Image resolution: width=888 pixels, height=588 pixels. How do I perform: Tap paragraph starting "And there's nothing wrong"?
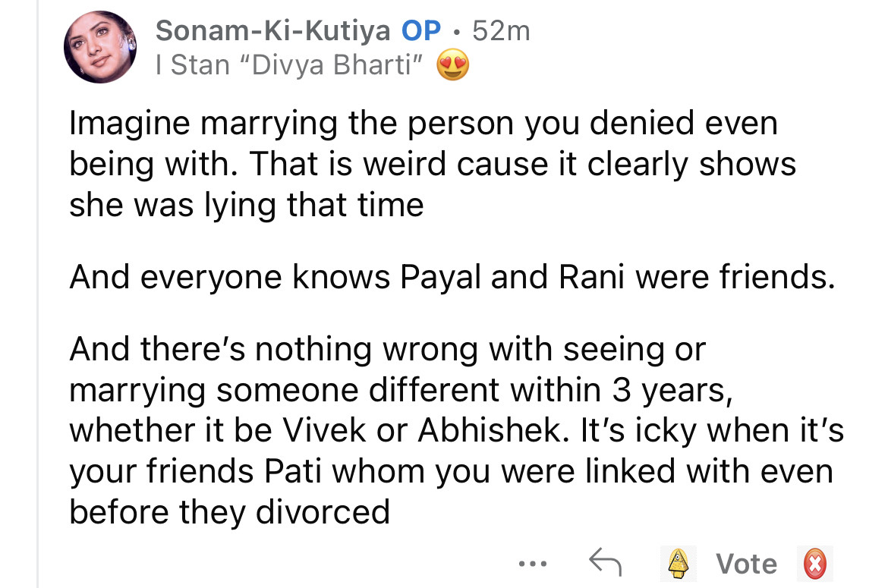(x=455, y=430)
